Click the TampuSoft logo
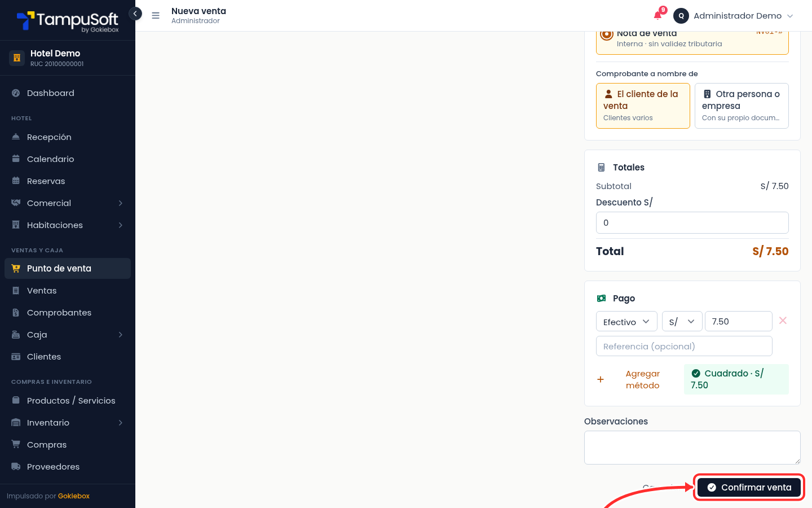Screen dimensions: 812x508 (68, 21)
